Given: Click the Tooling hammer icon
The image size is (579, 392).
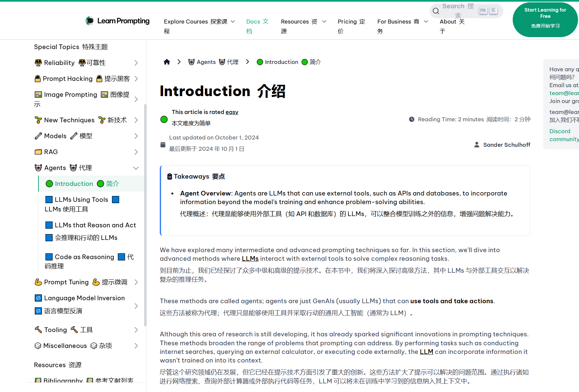Looking at the screenshot, I should [38, 330].
